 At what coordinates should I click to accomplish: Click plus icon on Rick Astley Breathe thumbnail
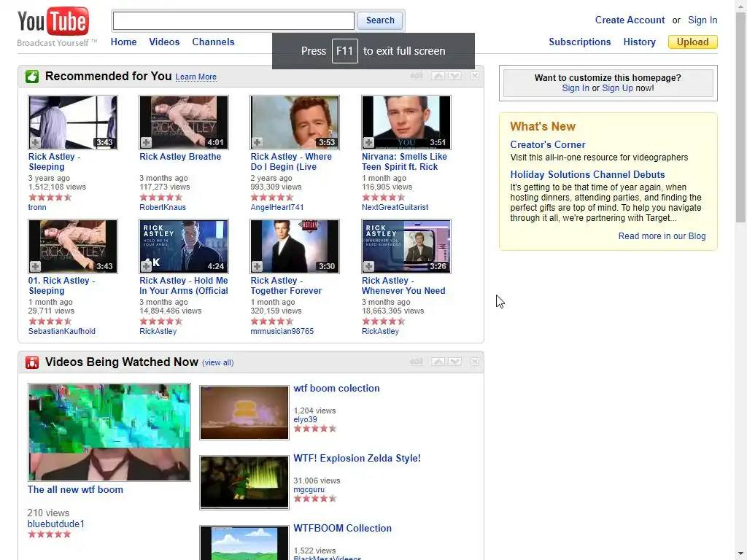(x=147, y=142)
